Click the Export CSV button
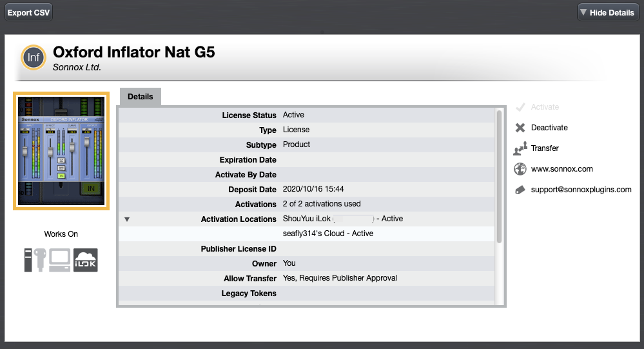 (28, 13)
